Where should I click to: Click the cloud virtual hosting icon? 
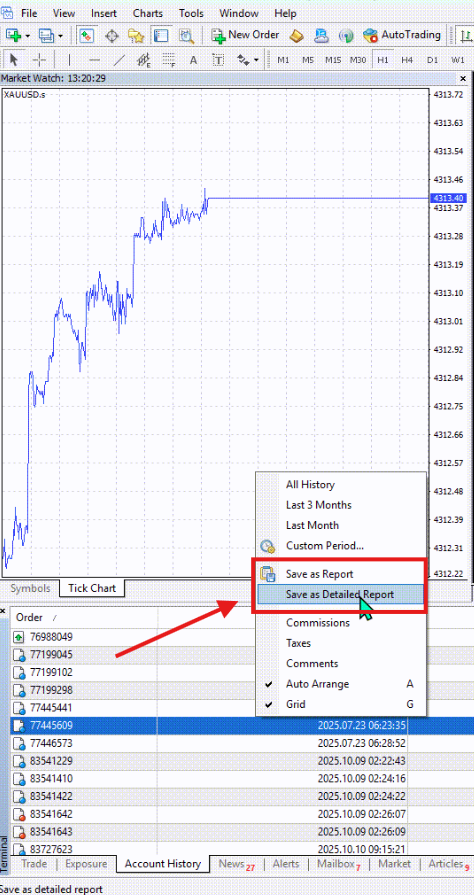(321, 36)
